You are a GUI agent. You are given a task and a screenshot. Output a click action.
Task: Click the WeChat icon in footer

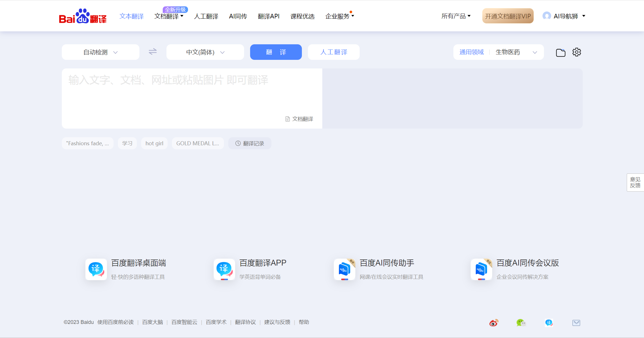click(x=521, y=322)
